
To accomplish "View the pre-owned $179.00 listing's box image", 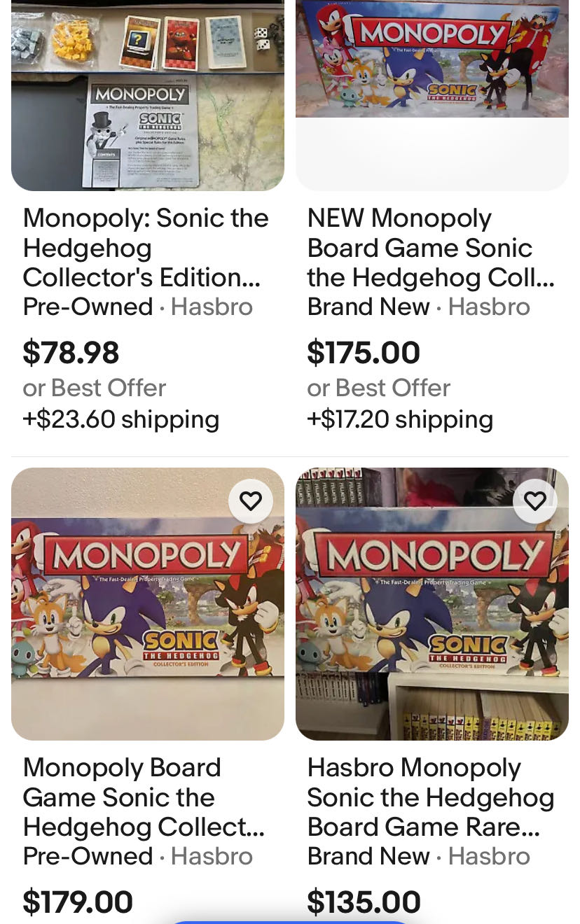I will (147, 603).
